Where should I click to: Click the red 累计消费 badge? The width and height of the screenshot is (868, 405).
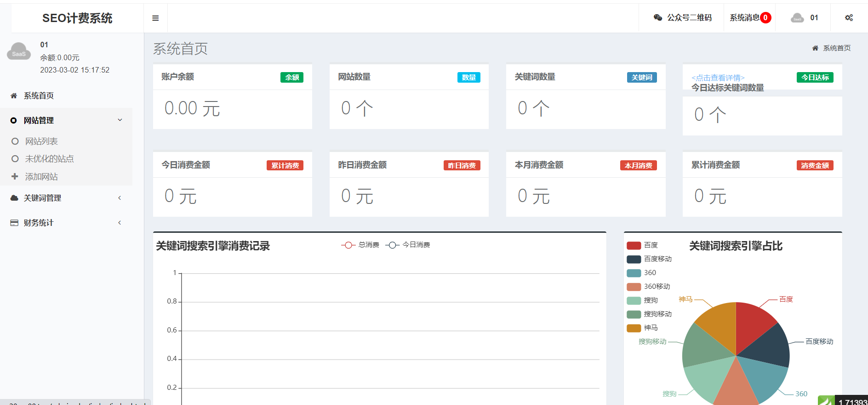pyautogui.click(x=285, y=165)
